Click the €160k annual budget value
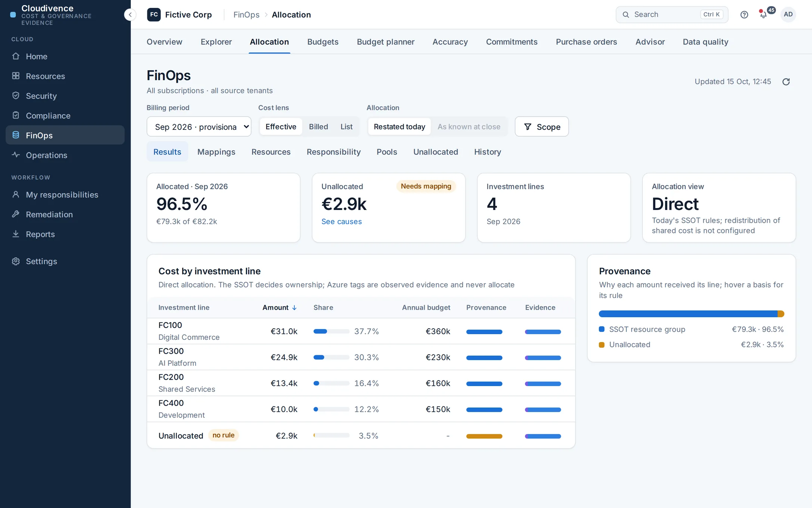 point(438,383)
